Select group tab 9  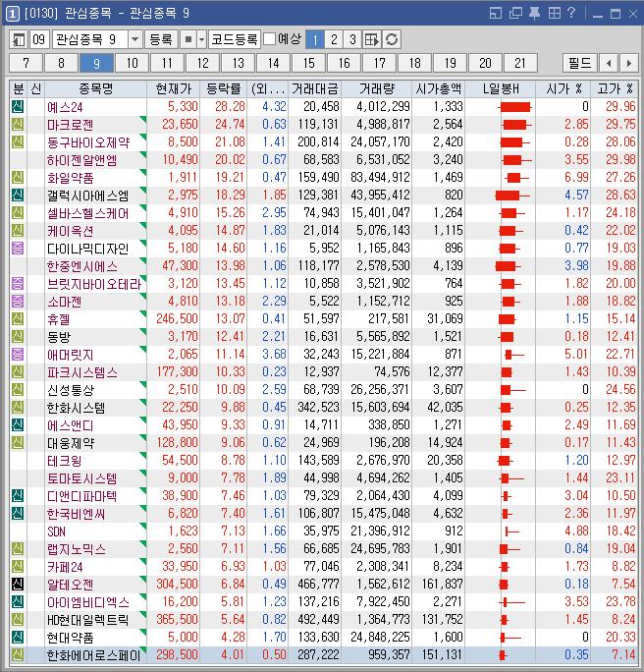coord(97,64)
